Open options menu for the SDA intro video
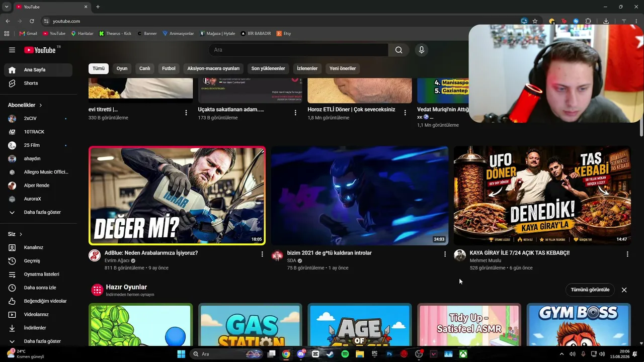644x362 pixels. tap(445, 254)
